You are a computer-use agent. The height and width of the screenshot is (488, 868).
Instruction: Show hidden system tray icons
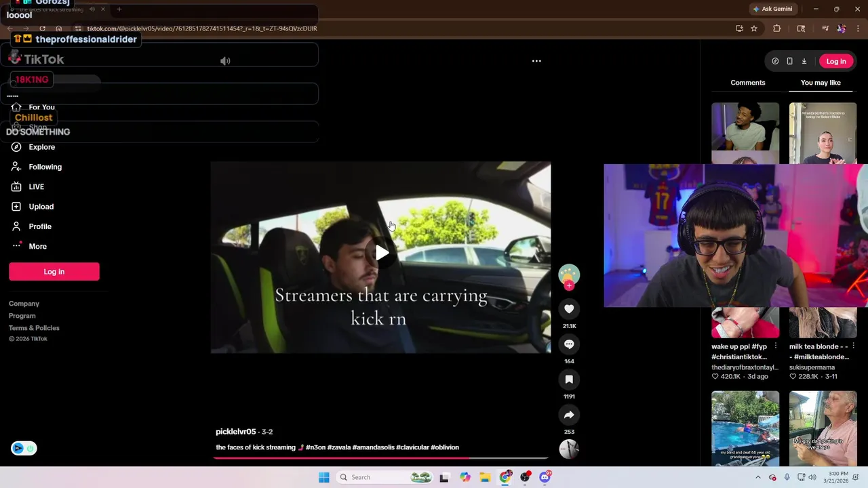point(758,477)
